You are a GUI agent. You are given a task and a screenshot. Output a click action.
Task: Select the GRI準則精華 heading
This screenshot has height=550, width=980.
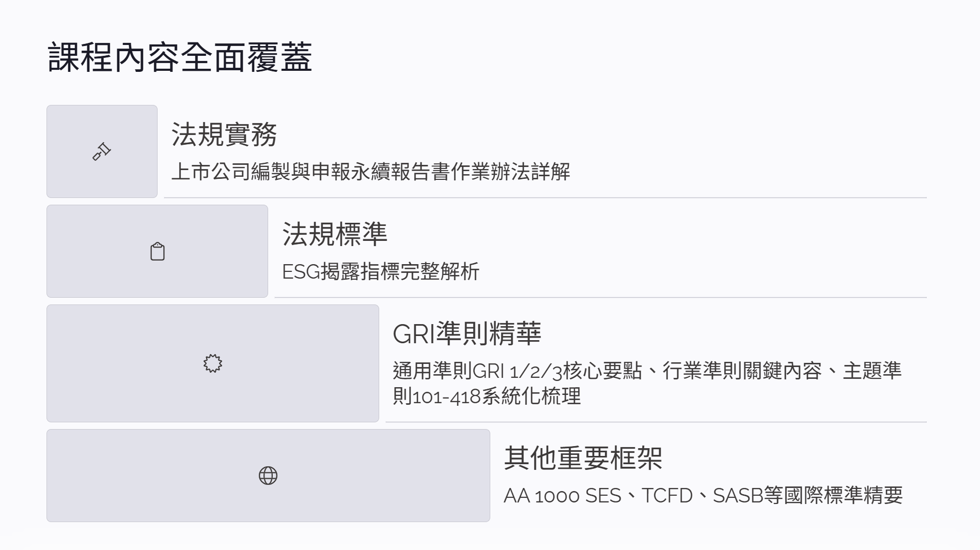[466, 334]
